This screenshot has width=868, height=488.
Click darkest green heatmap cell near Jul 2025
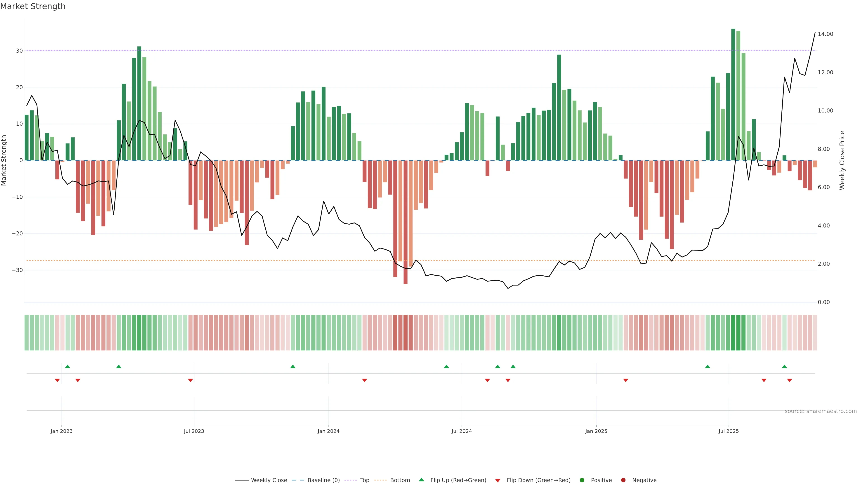point(733,333)
